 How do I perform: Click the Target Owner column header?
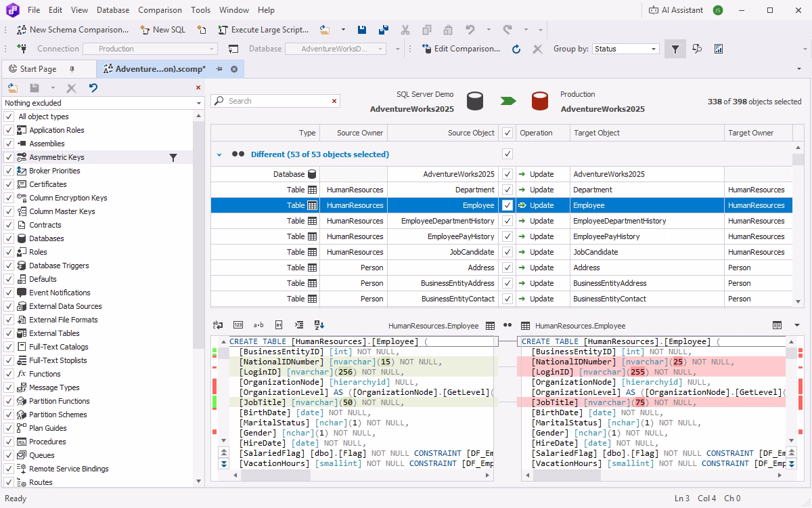pyautogui.click(x=757, y=133)
